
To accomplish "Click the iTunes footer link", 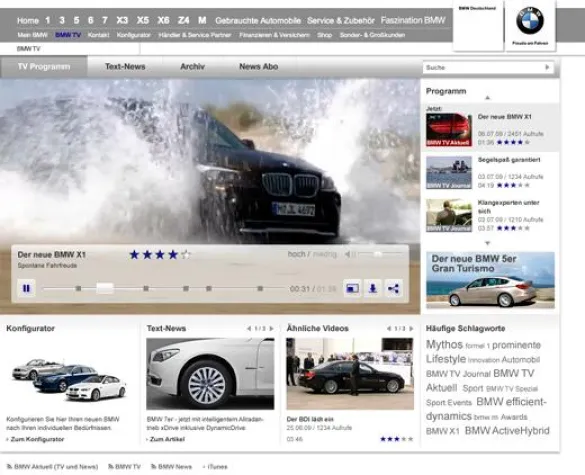I will [x=218, y=466].
